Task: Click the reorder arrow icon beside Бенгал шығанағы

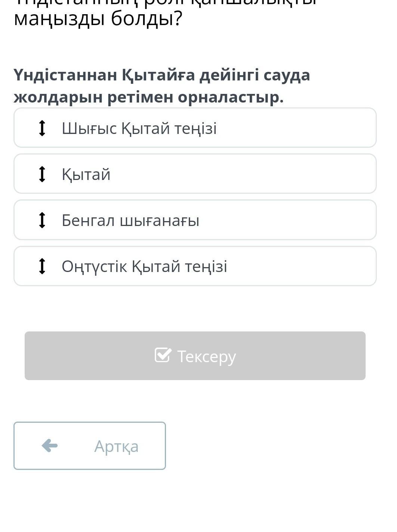Action: pyautogui.click(x=42, y=220)
